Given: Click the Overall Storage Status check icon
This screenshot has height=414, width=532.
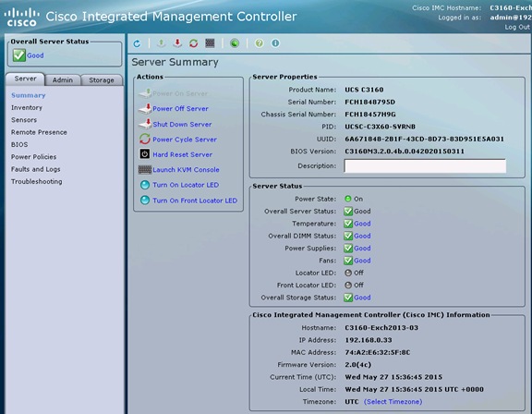Looking at the screenshot, I should pyautogui.click(x=348, y=298).
